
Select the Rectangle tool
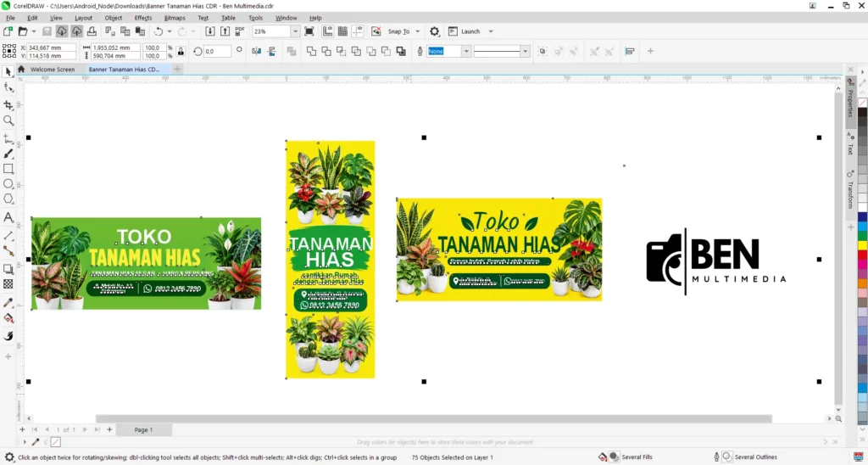8,169
